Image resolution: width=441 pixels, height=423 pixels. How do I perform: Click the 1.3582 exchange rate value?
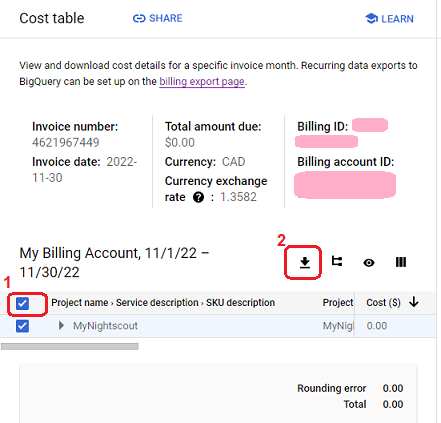click(238, 197)
